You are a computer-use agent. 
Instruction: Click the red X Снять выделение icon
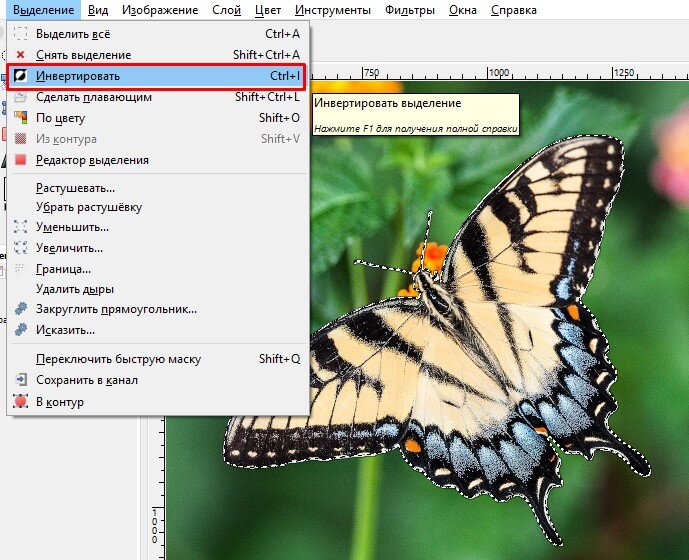pos(20,55)
